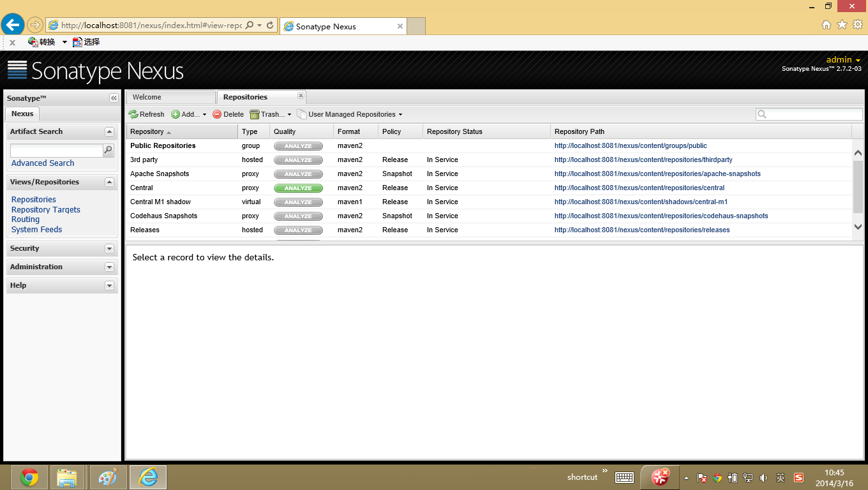The width and height of the screenshot is (868, 490).
Task: Click ANALYZE for Codehaus Snapshots
Action: coord(298,216)
